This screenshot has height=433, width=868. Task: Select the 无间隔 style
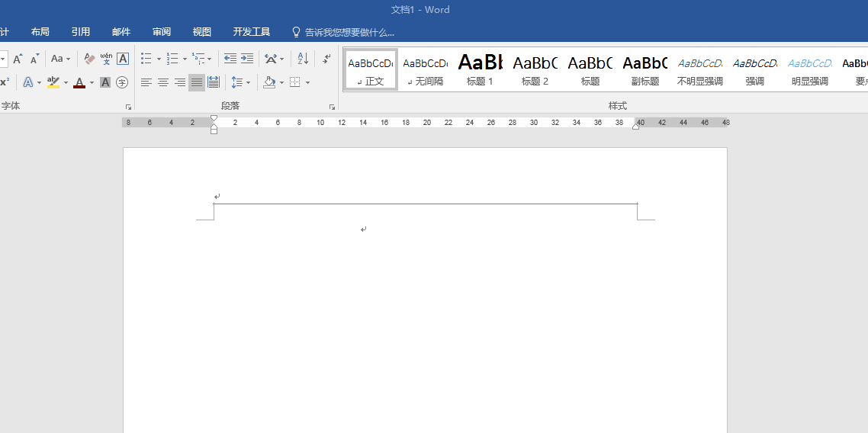(x=425, y=69)
